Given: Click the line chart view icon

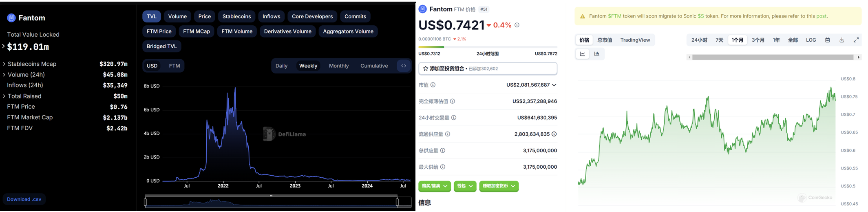Looking at the screenshot, I should pyautogui.click(x=582, y=54).
